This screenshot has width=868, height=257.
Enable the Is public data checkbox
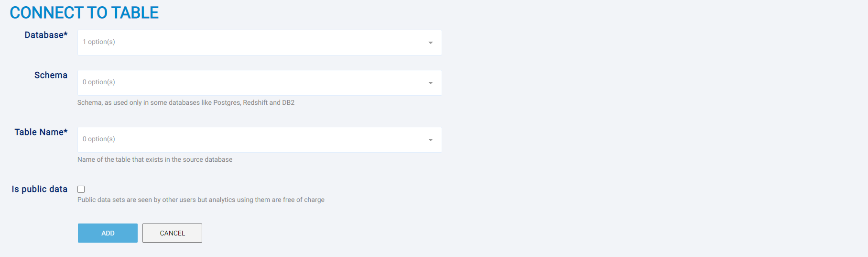click(81, 190)
